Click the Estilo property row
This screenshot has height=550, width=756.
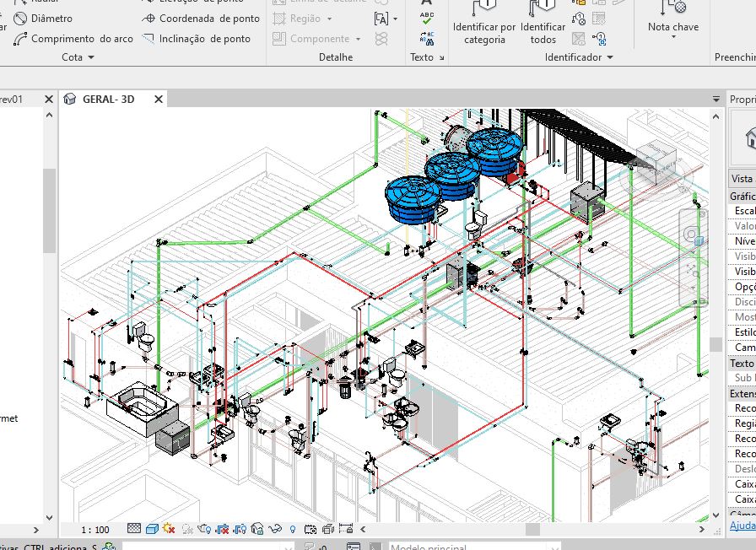coord(742,332)
